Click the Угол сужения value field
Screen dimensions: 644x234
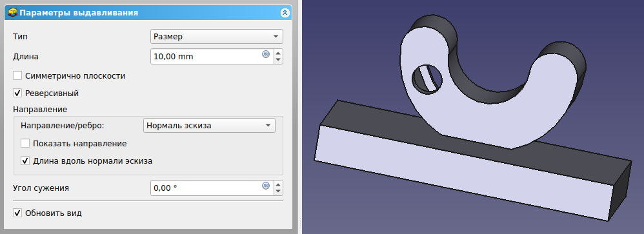pyautogui.click(x=206, y=188)
